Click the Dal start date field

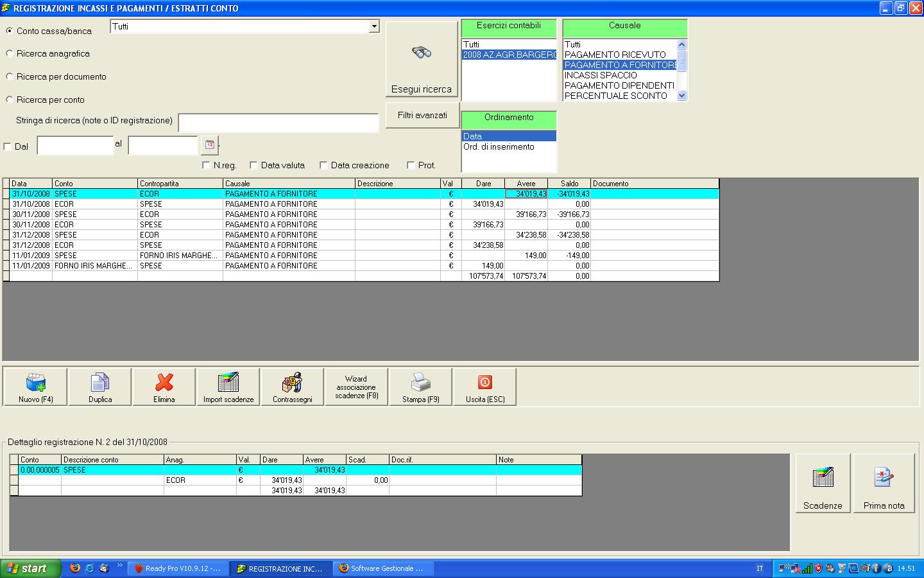[x=75, y=145]
